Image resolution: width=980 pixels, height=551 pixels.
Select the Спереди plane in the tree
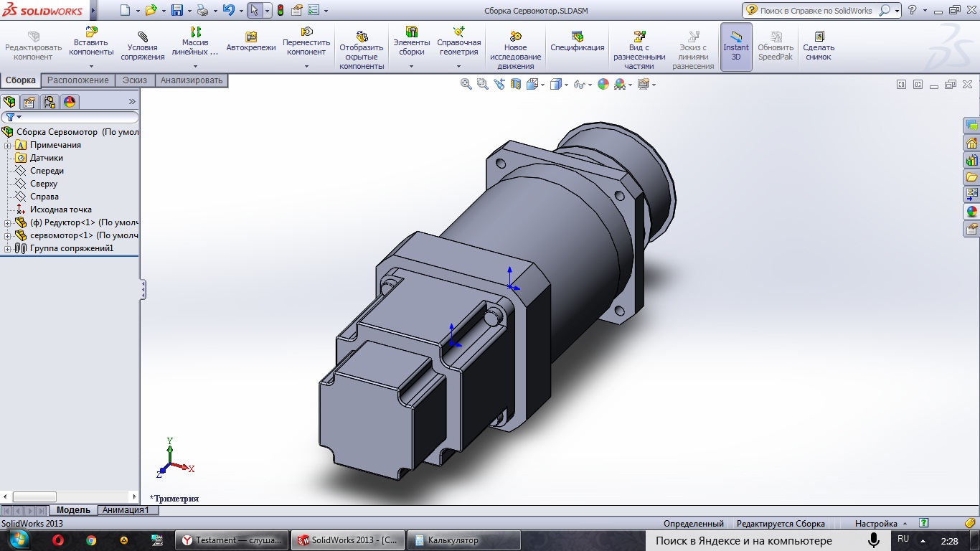pyautogui.click(x=47, y=171)
